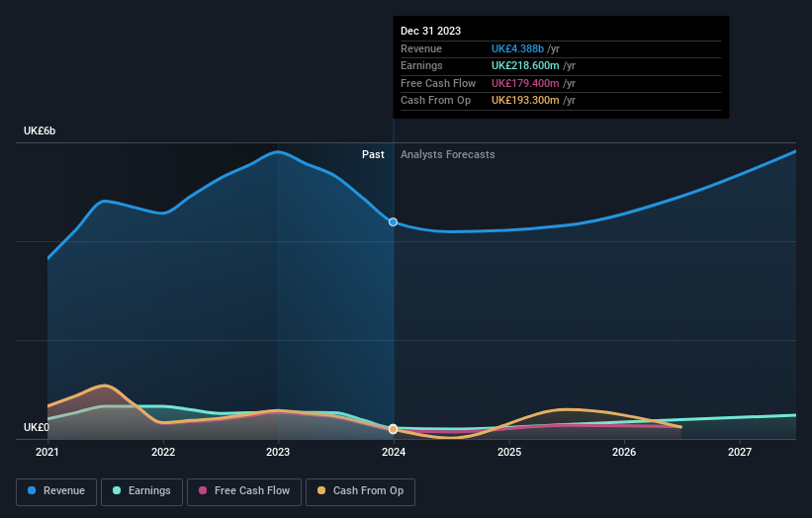Image resolution: width=812 pixels, height=518 pixels.
Task: Click the 2023 x-axis label
Action: pos(278,453)
